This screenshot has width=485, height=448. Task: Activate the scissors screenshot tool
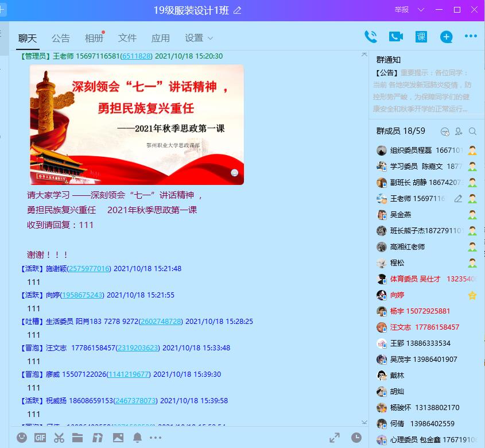pyautogui.click(x=59, y=438)
